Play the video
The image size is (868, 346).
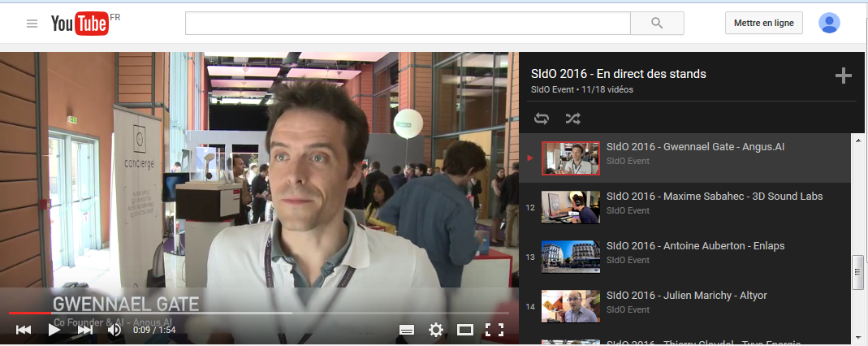click(x=54, y=330)
